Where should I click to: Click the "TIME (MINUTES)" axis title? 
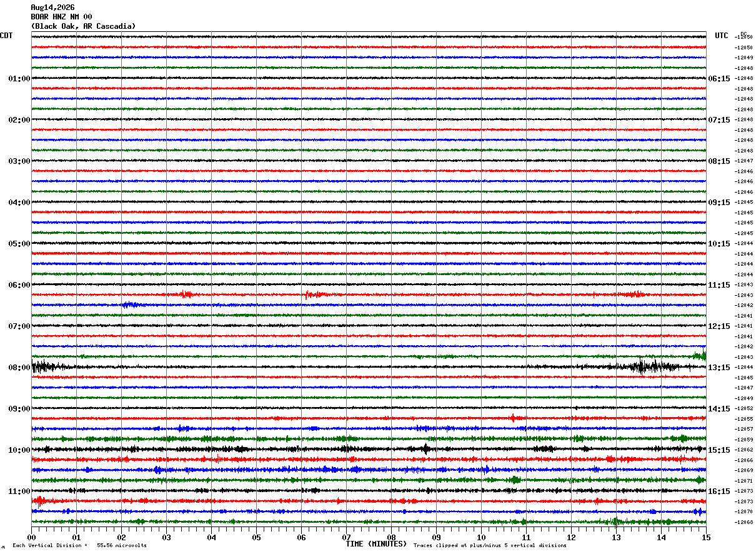point(376,544)
